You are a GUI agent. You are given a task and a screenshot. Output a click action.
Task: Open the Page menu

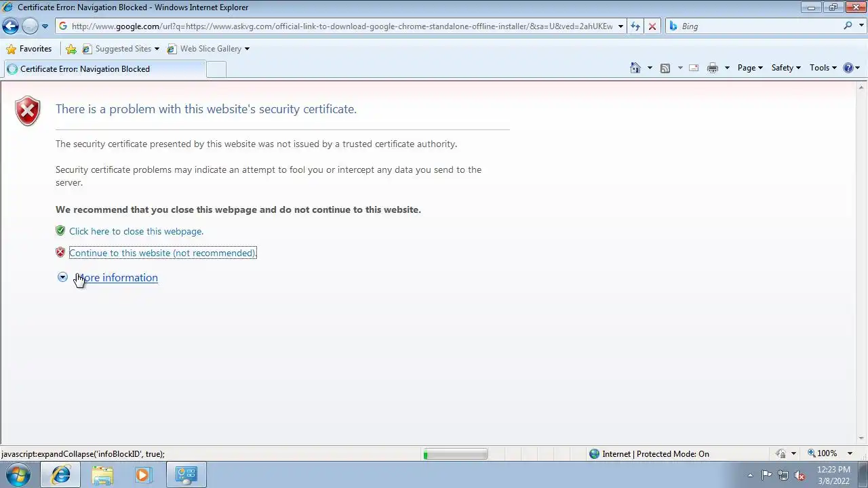[x=750, y=68]
